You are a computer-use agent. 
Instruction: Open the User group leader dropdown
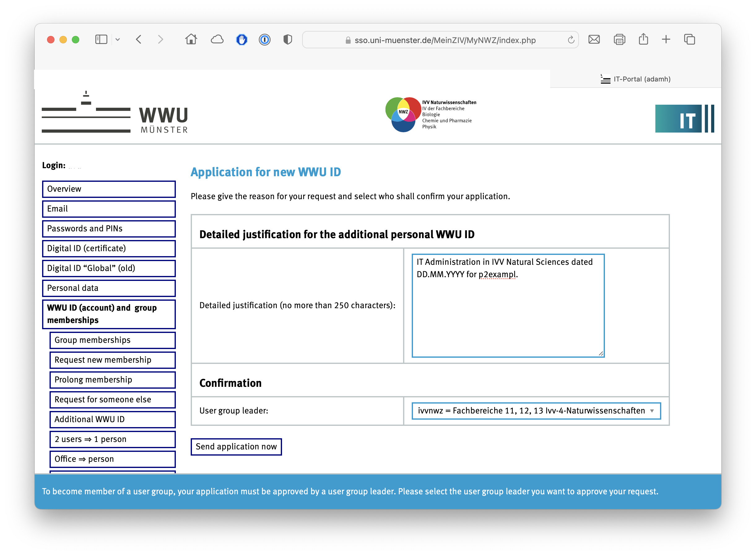point(536,411)
